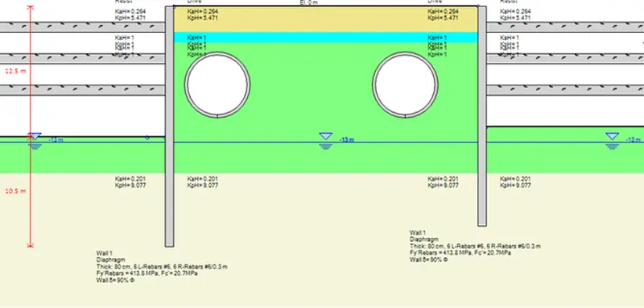The height and width of the screenshot is (308, 644).
Task: Click "KpH= 9.077" outside the left wall
Action: coord(130,185)
